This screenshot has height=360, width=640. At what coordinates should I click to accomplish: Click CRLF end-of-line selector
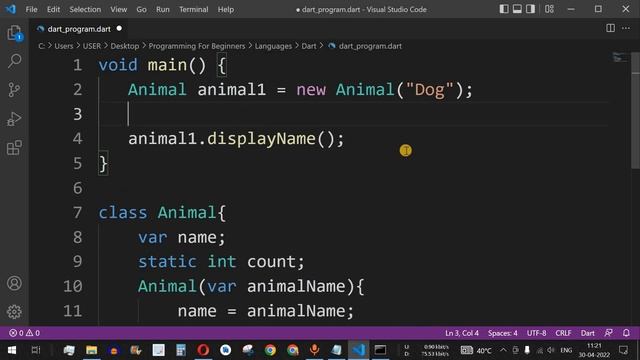tap(563, 333)
